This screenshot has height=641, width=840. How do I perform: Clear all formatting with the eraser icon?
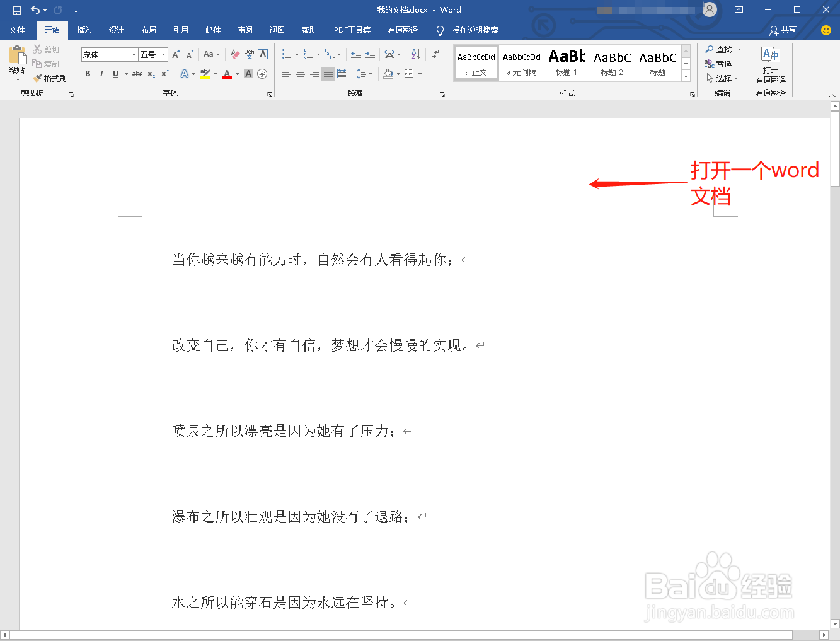pos(235,54)
